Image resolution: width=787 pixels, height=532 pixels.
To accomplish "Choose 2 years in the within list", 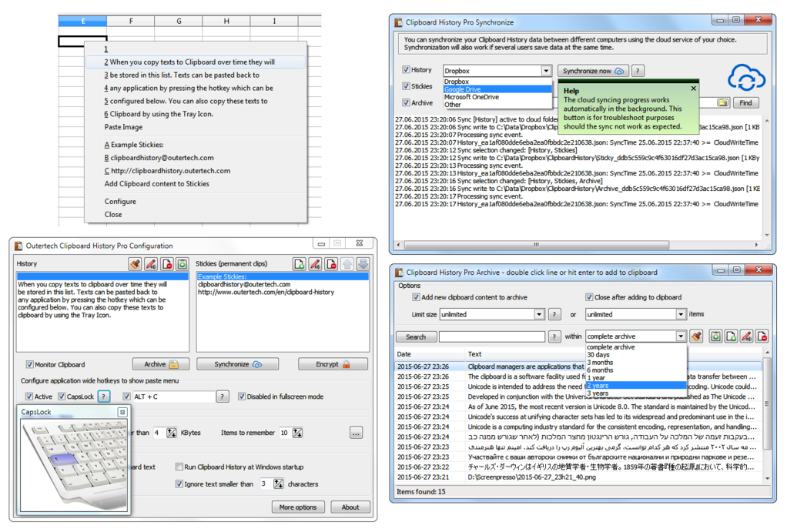I will point(636,386).
